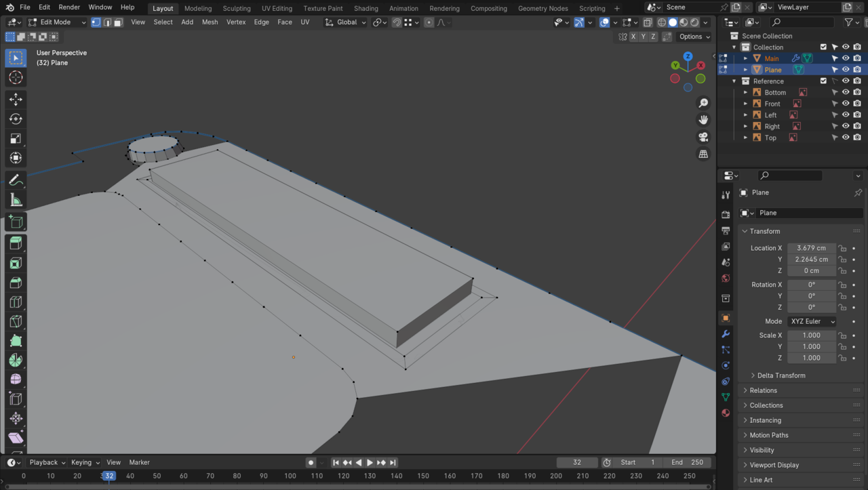
Task: Hide the Plane object in outliner
Action: click(846, 70)
